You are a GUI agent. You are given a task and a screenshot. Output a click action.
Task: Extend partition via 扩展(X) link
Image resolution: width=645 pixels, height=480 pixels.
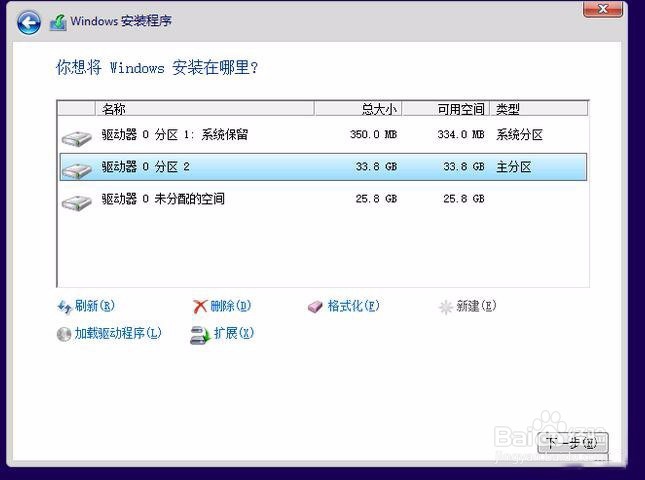234,333
